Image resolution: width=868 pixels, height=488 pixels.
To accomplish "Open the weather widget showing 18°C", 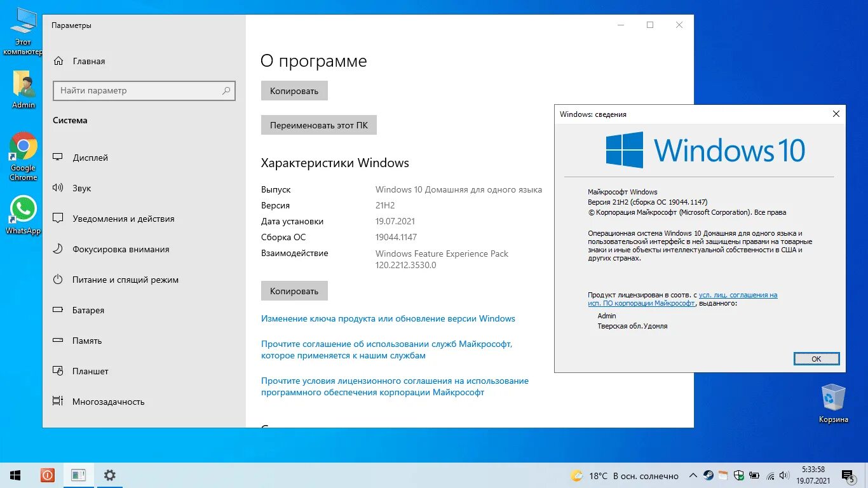I will click(x=624, y=475).
